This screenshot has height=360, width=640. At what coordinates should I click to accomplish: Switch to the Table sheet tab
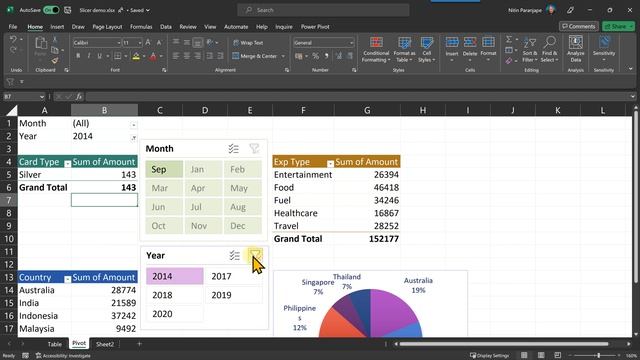click(55, 344)
